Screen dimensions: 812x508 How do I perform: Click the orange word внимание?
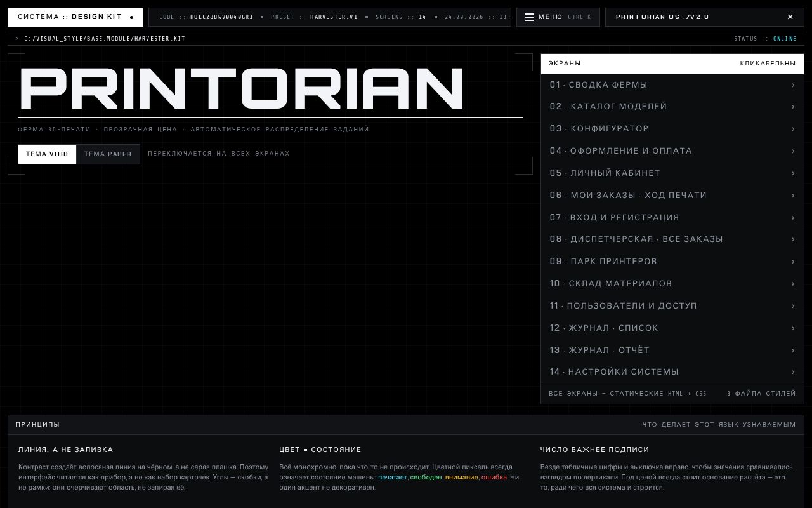coord(462,478)
